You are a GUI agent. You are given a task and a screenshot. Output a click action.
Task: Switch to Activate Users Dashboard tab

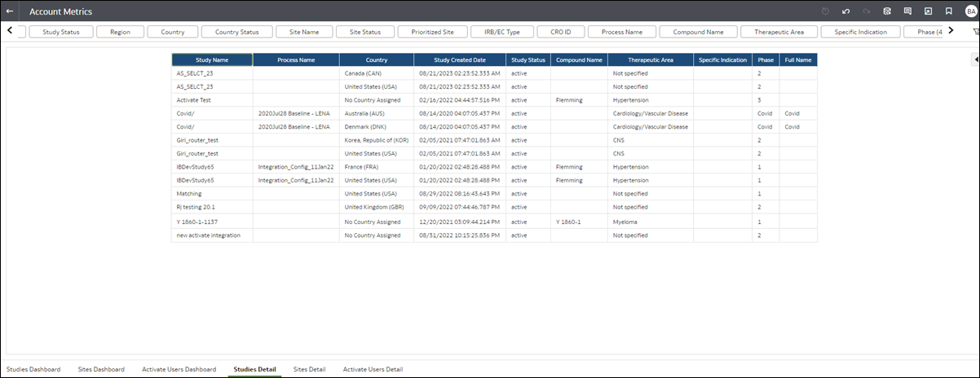click(179, 369)
